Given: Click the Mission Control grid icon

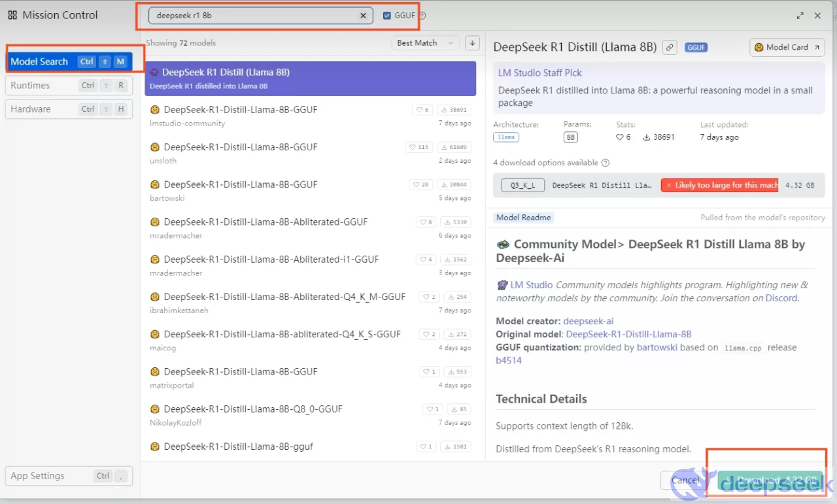Looking at the screenshot, I should [x=12, y=15].
